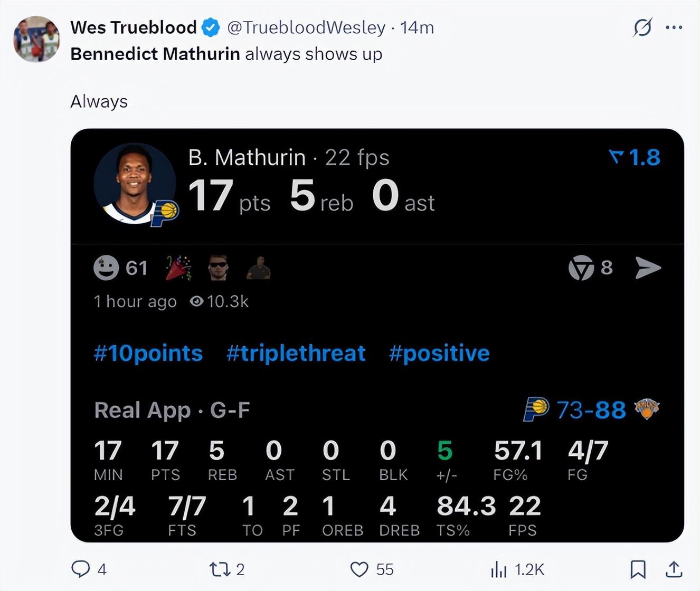700x591 pixels.
Task: Select the #positive hashtag
Action: [x=439, y=353]
